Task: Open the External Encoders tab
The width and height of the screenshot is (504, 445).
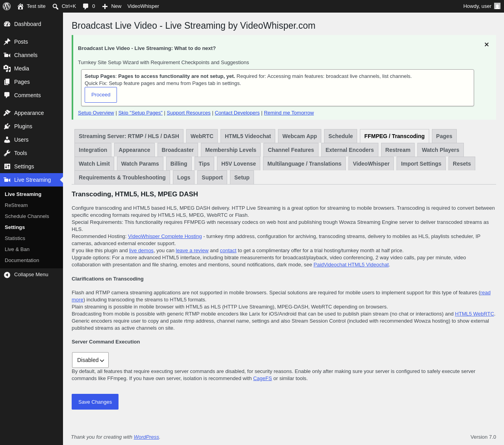Action: point(350,150)
